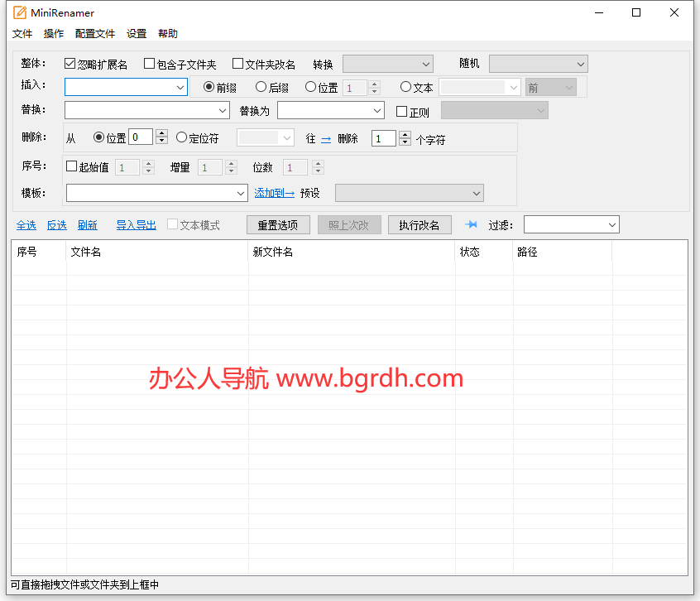Screen dimensions: 700x601
Task: Open the 配置文件 menu
Action: click(x=95, y=34)
